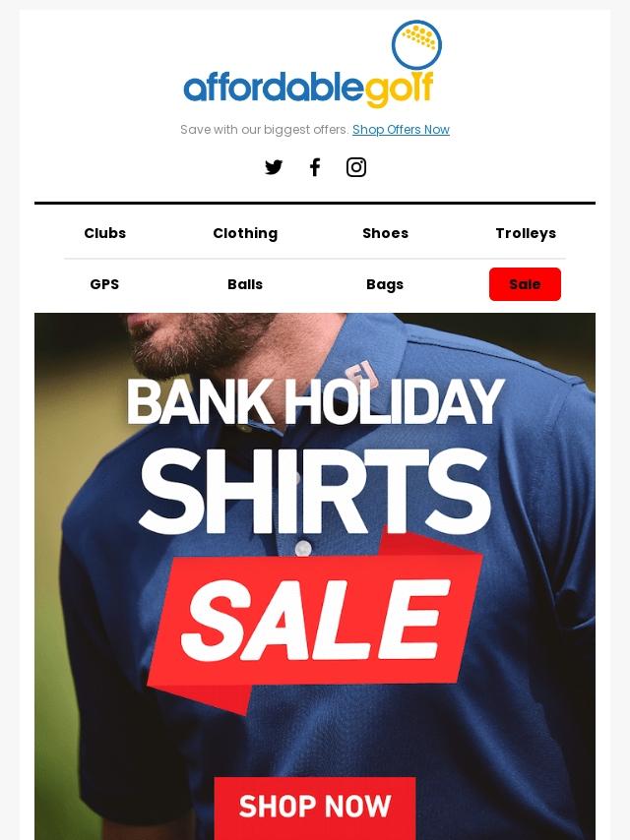
Task: Navigate to the Bags category
Action: 385,284
